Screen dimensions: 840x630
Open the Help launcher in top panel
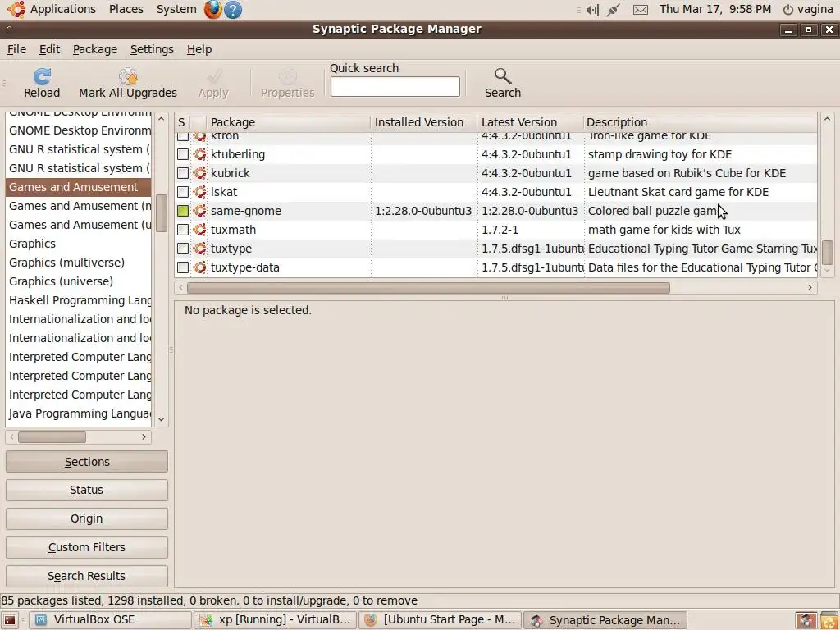pos(232,9)
